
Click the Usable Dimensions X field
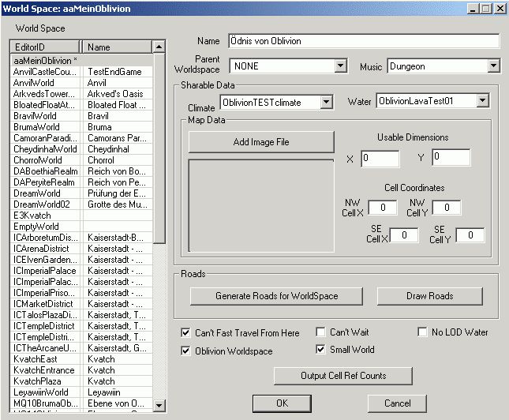pyautogui.click(x=380, y=159)
